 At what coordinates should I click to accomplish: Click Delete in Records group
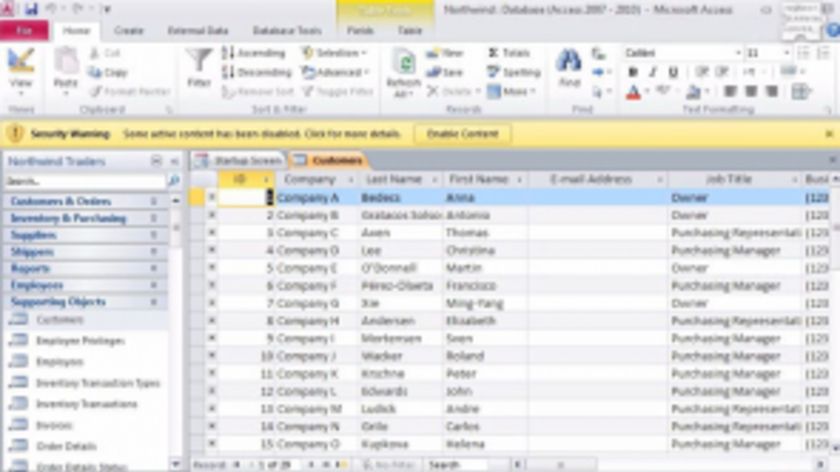453,92
